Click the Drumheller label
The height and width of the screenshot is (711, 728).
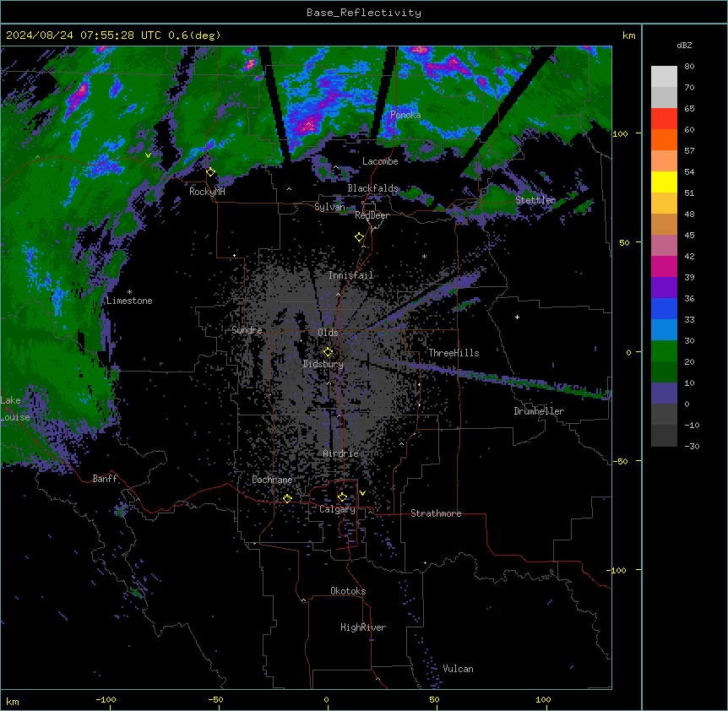539,411
